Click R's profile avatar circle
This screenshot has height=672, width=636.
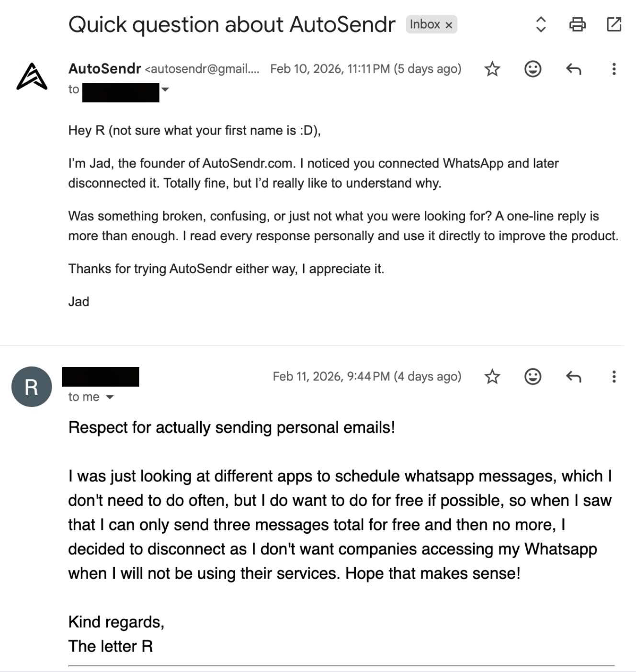coord(31,387)
